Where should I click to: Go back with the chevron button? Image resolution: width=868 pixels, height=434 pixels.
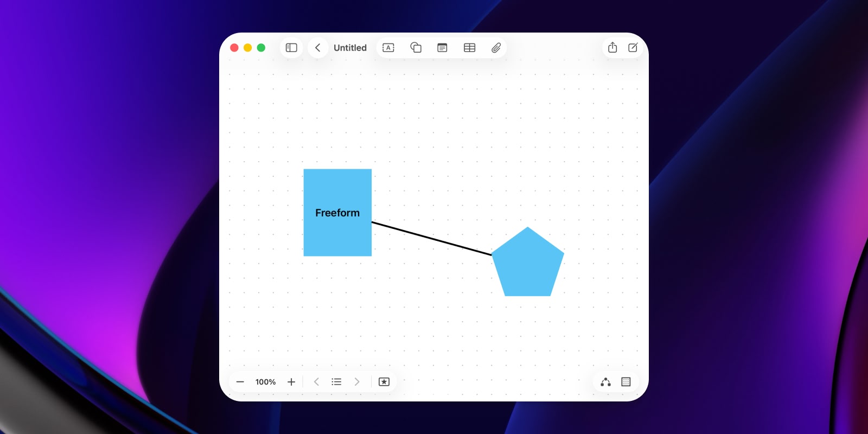point(318,48)
